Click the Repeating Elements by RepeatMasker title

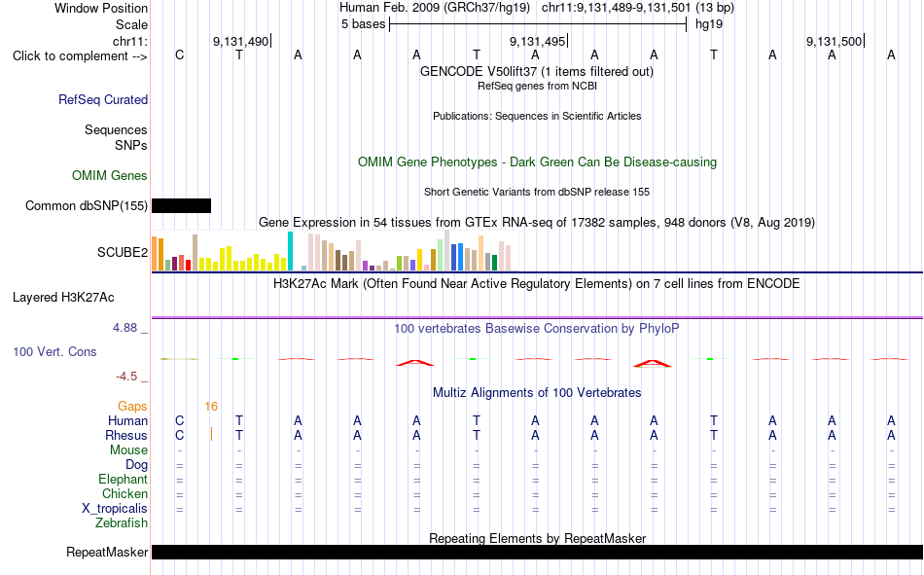pos(538,538)
